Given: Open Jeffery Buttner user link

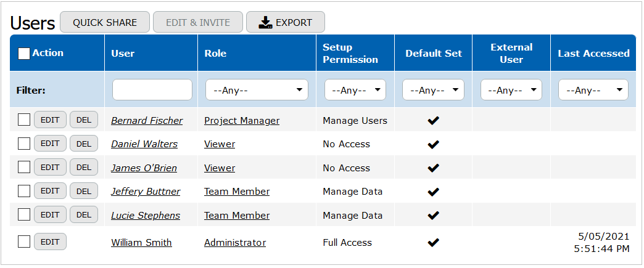Looking at the screenshot, I should [x=146, y=192].
